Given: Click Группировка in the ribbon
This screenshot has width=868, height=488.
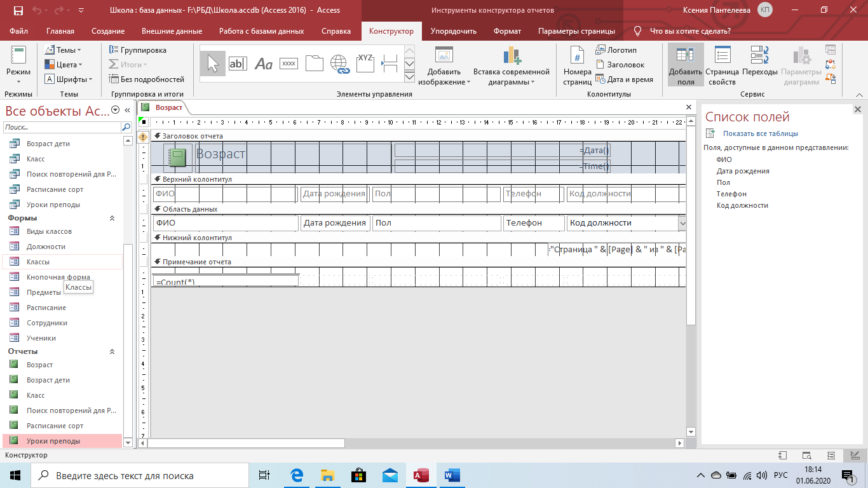Looking at the screenshot, I should point(138,50).
